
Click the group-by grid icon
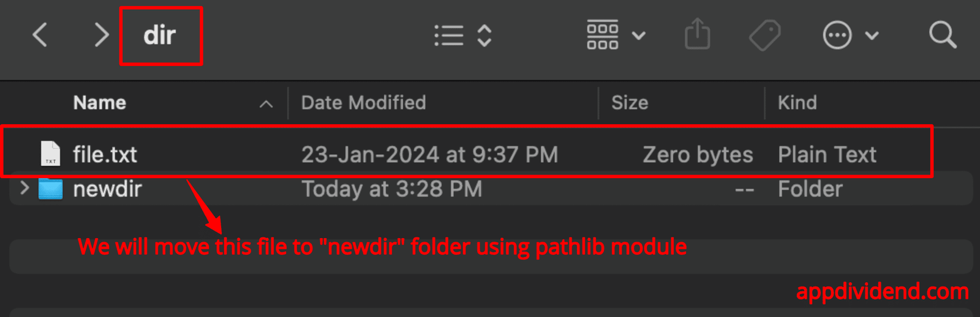coord(603,35)
